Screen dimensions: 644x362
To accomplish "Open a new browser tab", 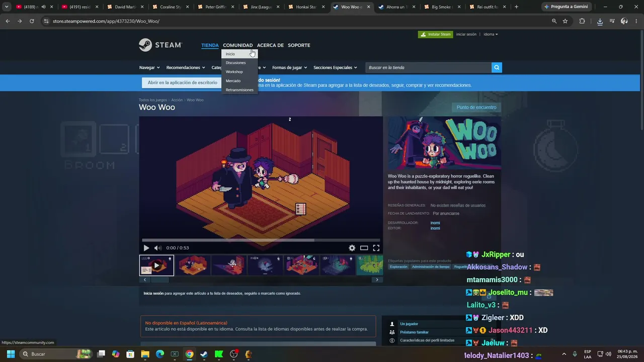I will (516, 7).
